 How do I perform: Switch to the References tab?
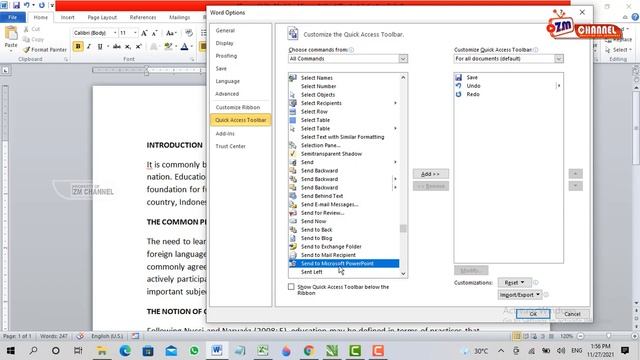[x=143, y=17]
